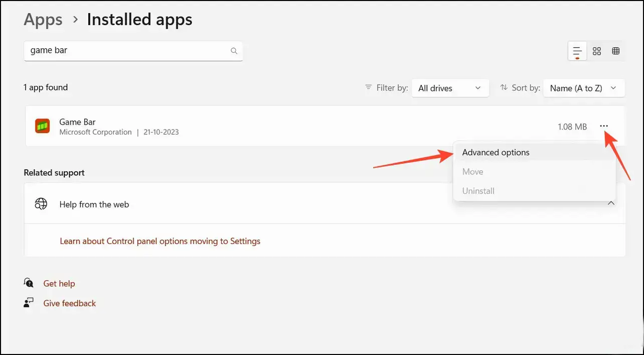Go back to Apps breadcrumb
Viewport: 644px width, 355px height.
tap(43, 20)
